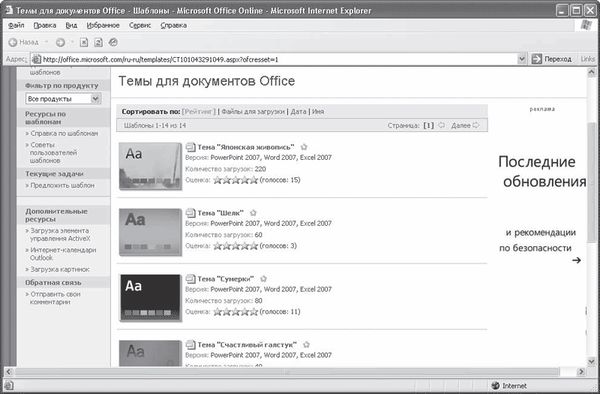Click the Тема "Японская живопись" title link
The height and width of the screenshot is (394, 600).
[x=246, y=147]
